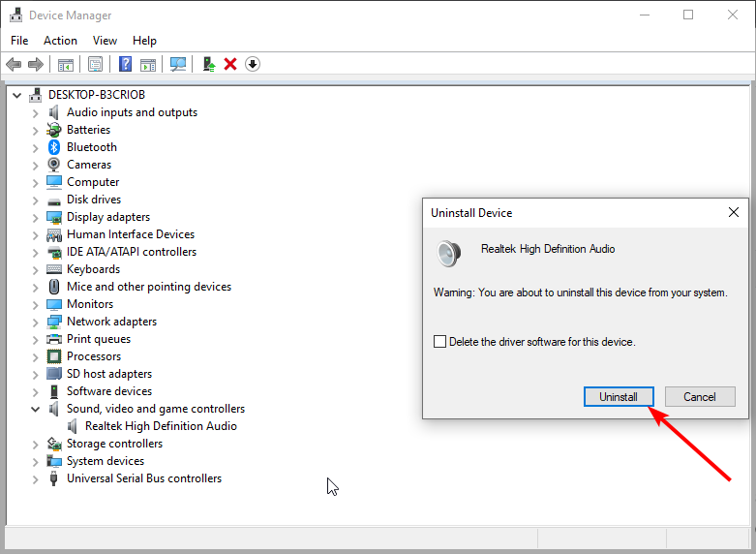Open the Help menu
This screenshot has width=756, height=554.
144,41
